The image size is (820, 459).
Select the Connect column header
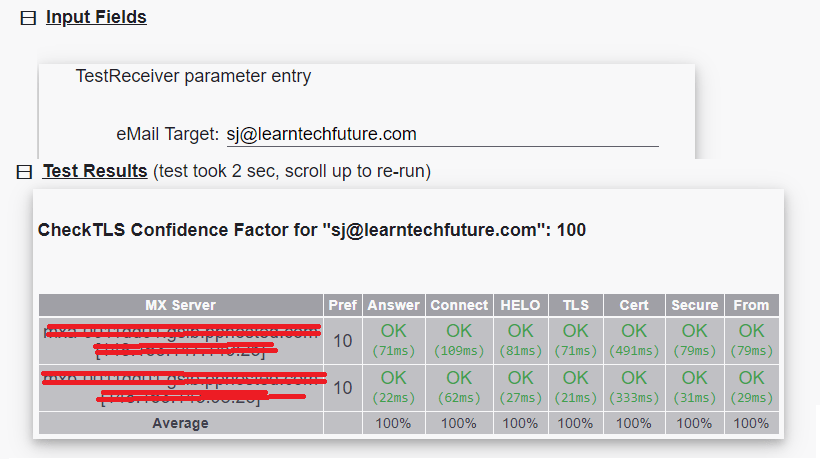459,305
